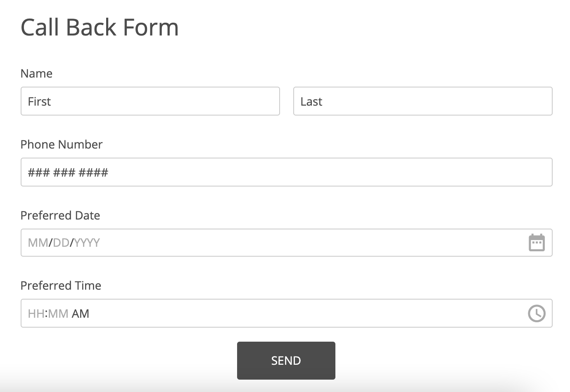
Task: Click the Name field label
Action: [x=36, y=73]
